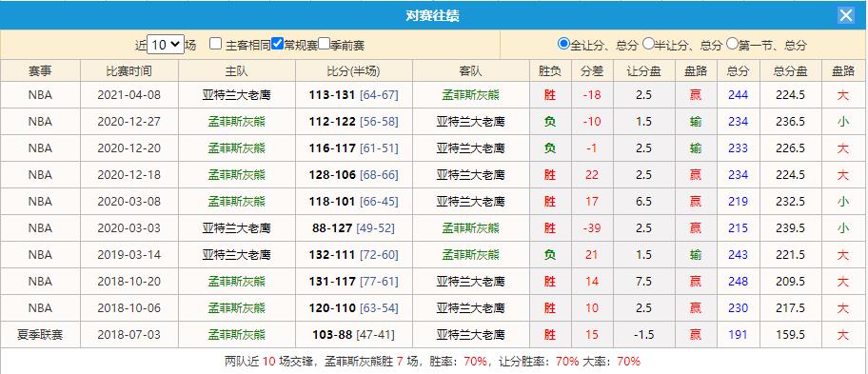
Task: Click the 比分(半场) column header
Action: pos(353,70)
